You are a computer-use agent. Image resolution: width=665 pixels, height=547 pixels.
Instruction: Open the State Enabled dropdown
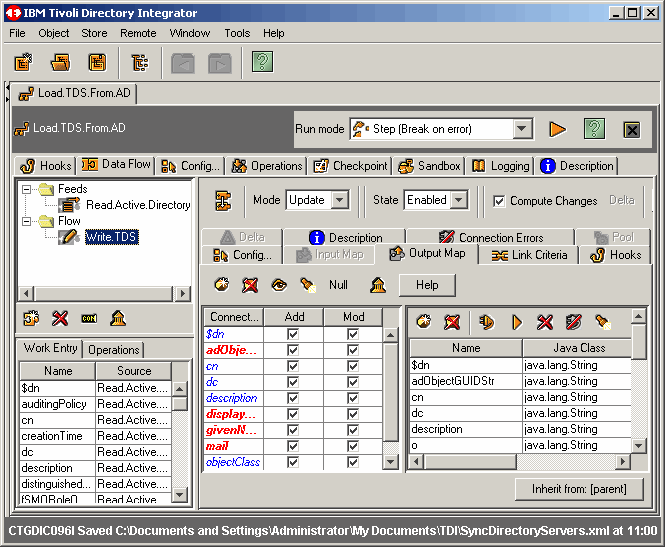(x=459, y=200)
